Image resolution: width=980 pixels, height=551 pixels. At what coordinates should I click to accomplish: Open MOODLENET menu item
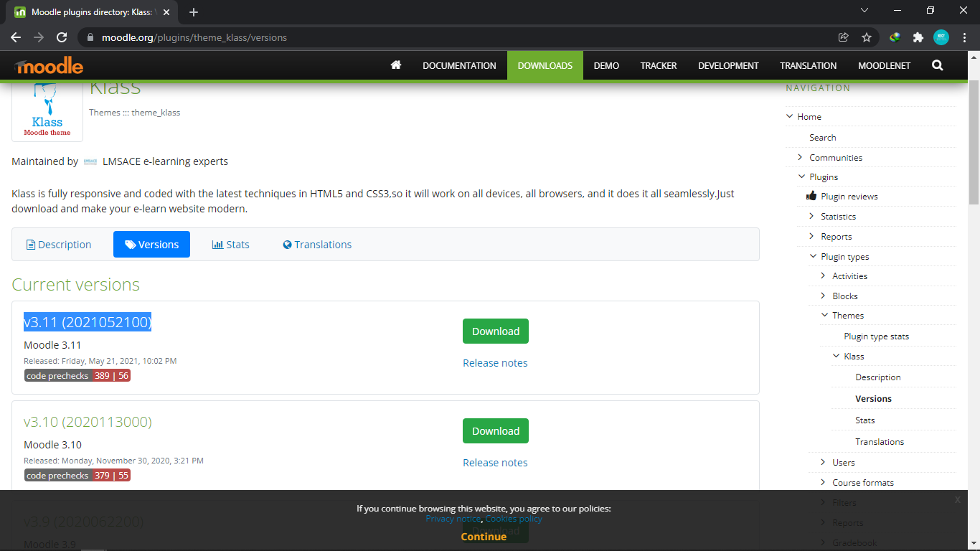tap(884, 65)
